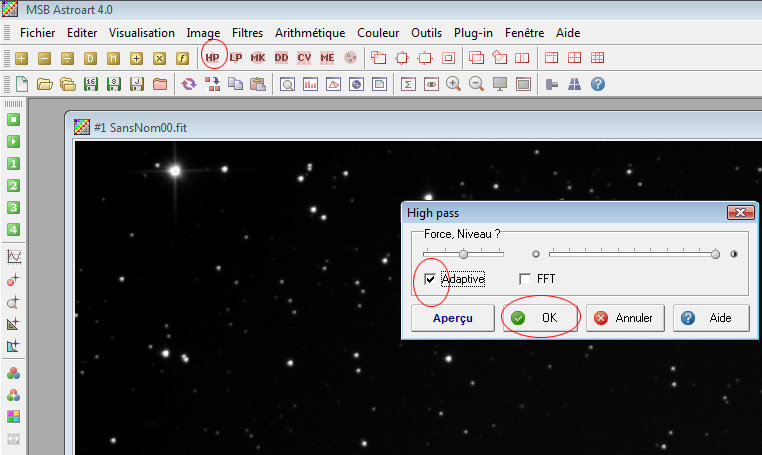
Task: Click the multicolor squares palette sidebar icon
Action: tap(14, 417)
